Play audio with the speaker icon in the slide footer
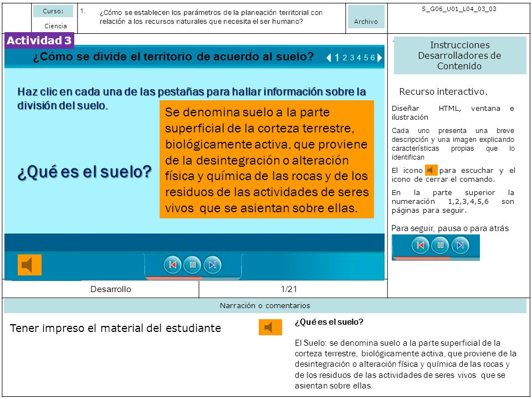This screenshot has height=399, width=532. (29, 265)
